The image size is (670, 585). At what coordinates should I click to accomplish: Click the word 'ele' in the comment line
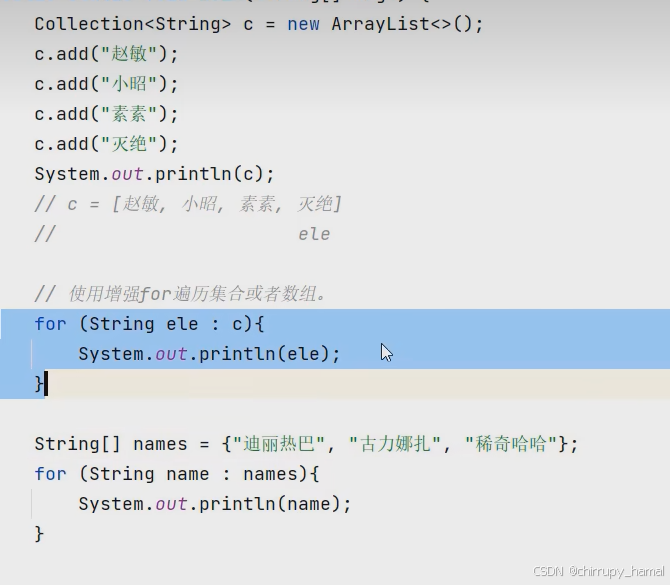click(x=314, y=234)
